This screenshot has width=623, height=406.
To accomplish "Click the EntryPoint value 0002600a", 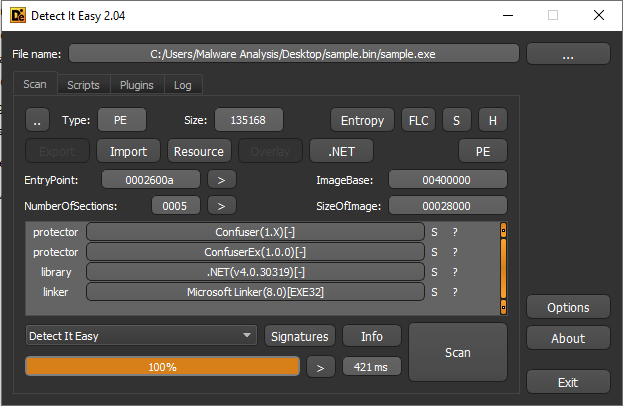I will 151,180.
